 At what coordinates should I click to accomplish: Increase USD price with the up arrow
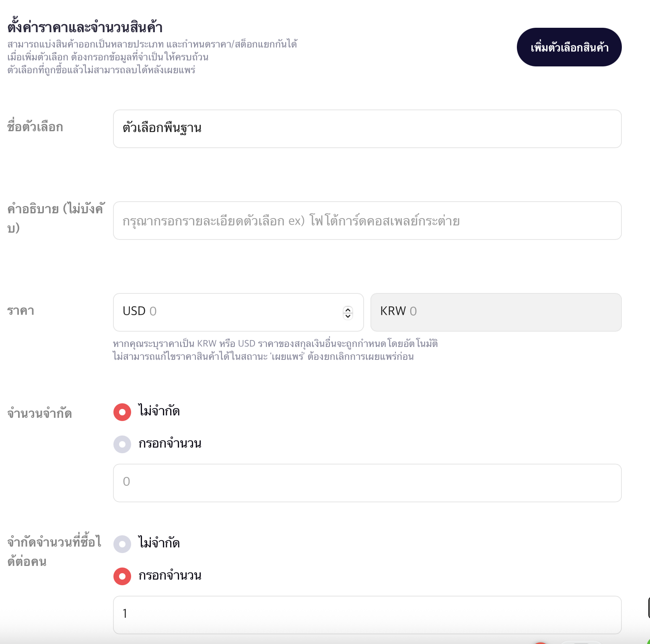pos(348,309)
